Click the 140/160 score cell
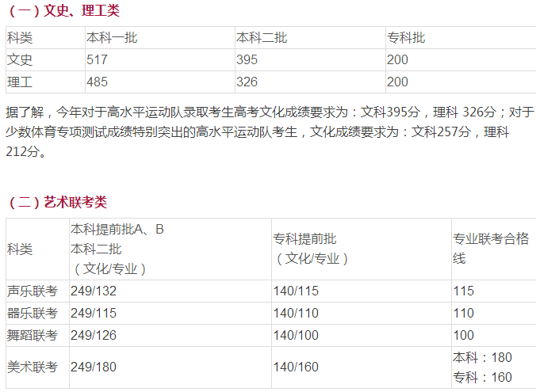 tap(296, 367)
